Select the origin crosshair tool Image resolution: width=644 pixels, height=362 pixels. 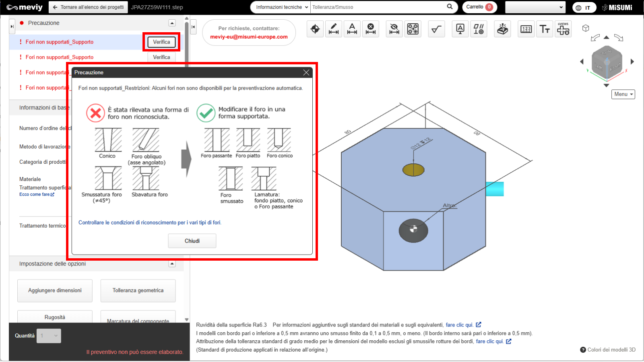point(315,29)
